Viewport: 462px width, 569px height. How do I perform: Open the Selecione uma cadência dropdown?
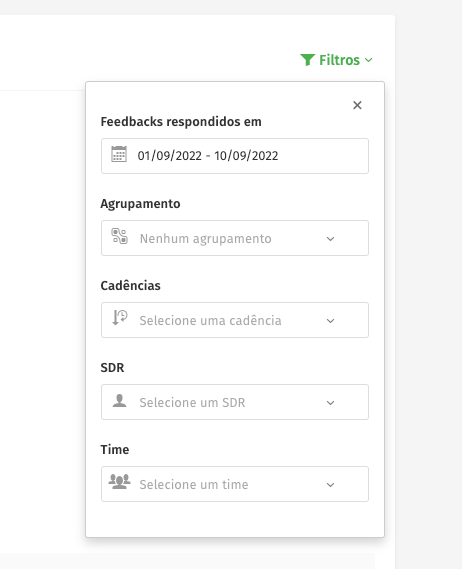[235, 320]
